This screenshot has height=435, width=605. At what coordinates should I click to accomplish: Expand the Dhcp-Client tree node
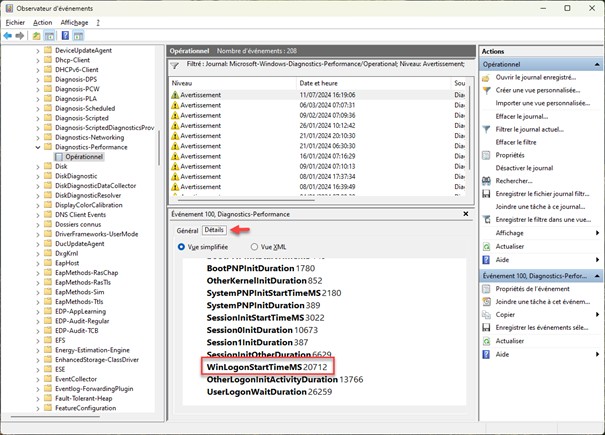(39, 59)
